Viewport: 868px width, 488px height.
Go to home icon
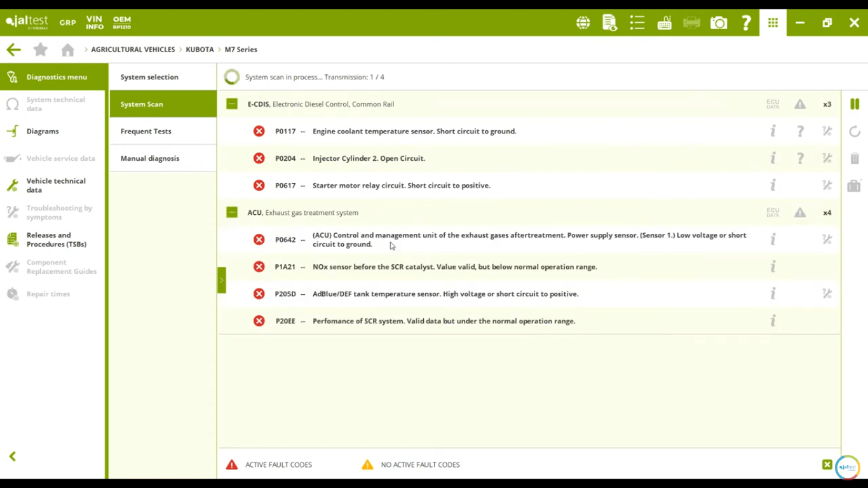pos(67,50)
